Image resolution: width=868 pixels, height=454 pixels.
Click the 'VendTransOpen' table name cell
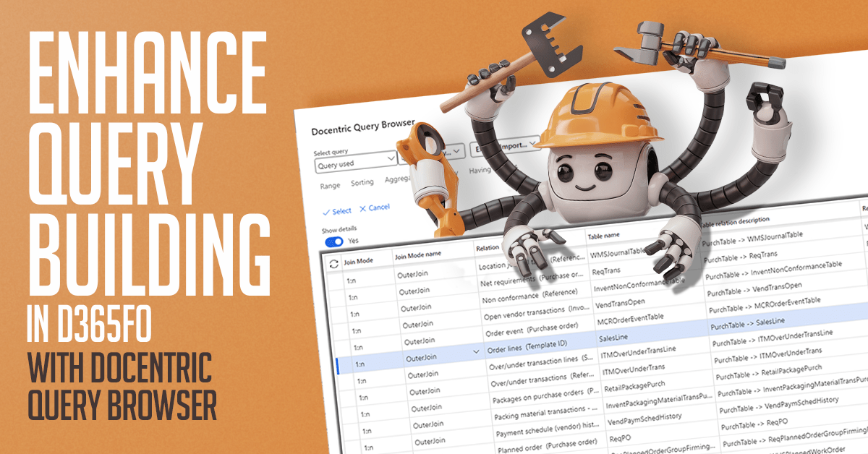(x=619, y=304)
